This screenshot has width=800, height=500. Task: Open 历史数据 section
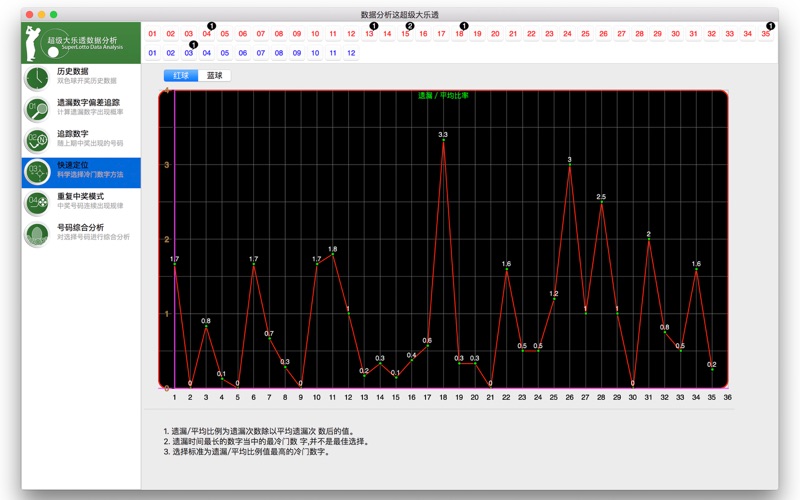tap(81, 79)
